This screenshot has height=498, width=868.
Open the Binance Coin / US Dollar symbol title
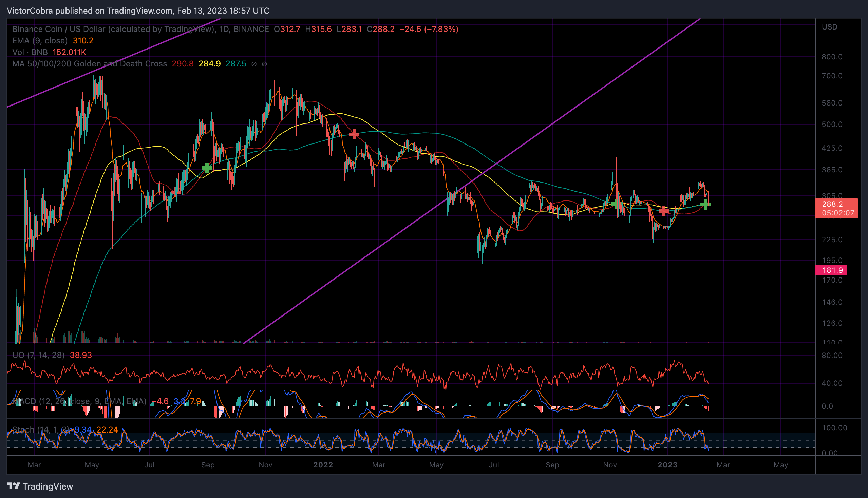140,29
